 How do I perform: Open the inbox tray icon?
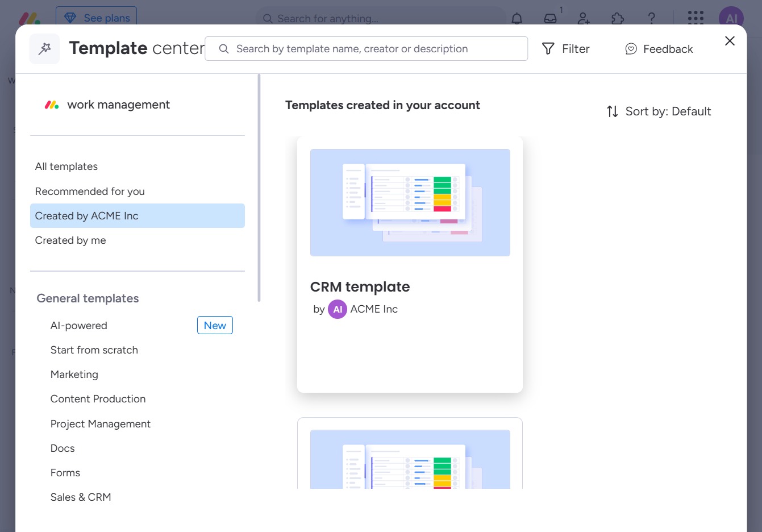550,18
